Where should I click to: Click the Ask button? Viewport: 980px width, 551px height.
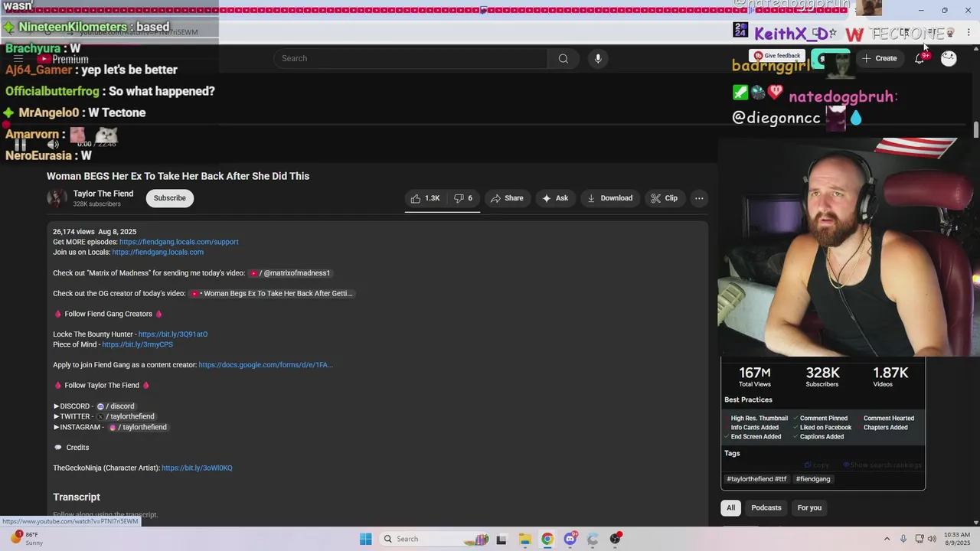point(555,198)
